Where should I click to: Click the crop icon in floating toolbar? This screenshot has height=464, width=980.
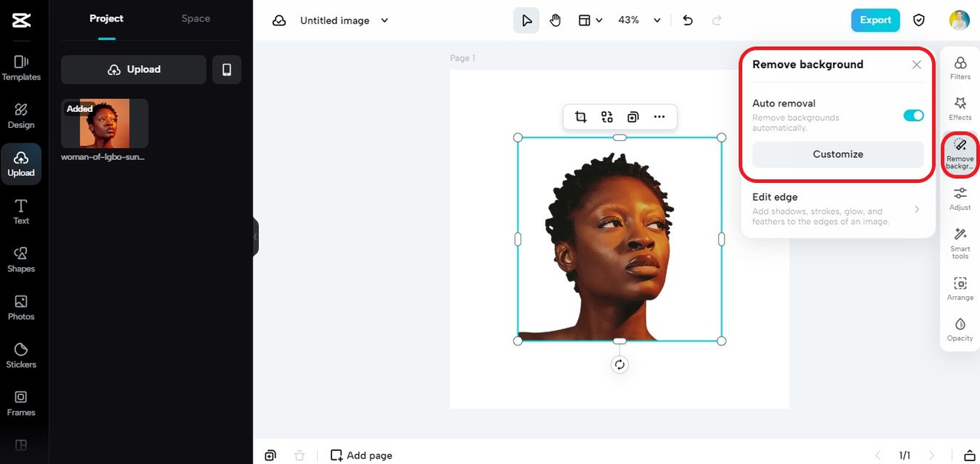tap(580, 117)
